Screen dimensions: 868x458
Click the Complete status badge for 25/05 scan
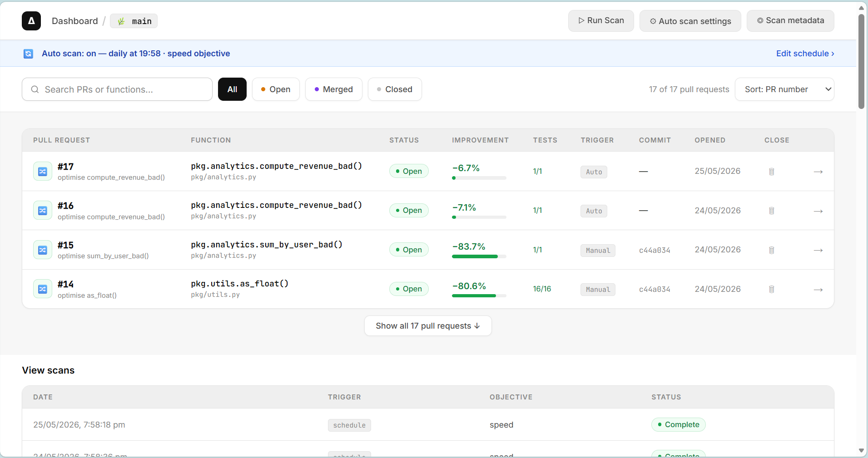pos(679,424)
